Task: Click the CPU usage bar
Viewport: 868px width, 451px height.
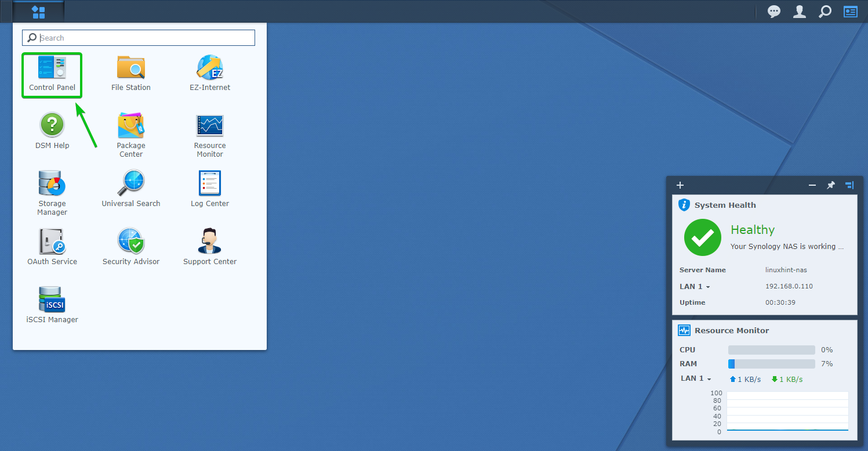Action: point(772,350)
